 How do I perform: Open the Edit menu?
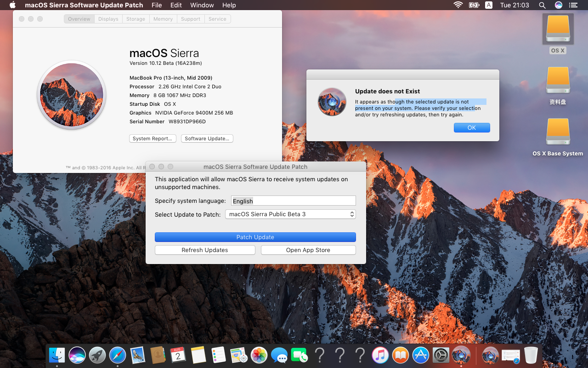(x=176, y=5)
